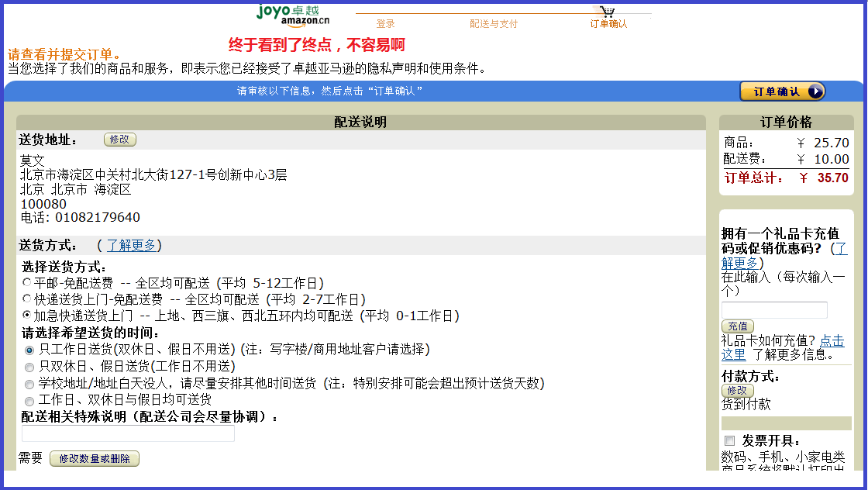Screen dimensions: 868x490
Task: Click the 配送与支付 step tab
Action: [494, 24]
